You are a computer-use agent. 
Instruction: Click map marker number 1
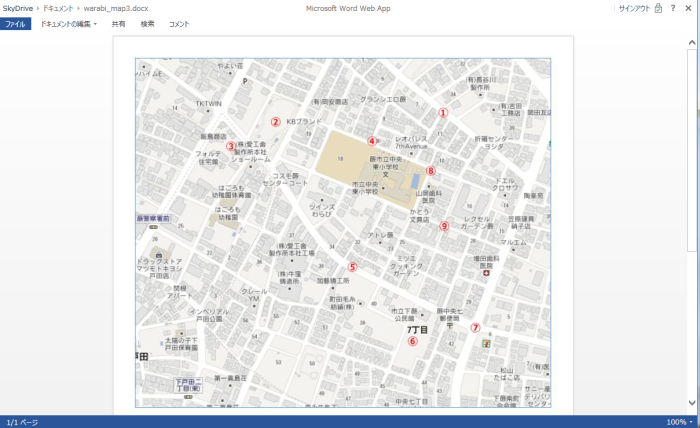click(x=444, y=113)
